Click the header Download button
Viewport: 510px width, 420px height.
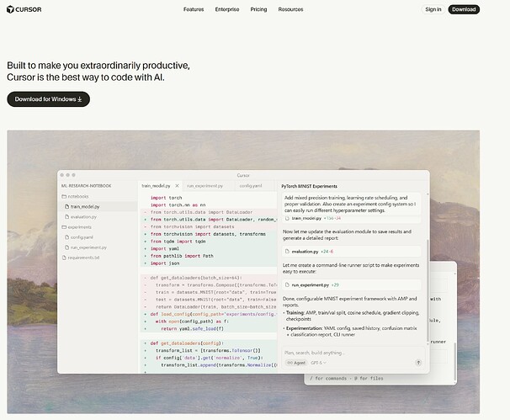pyautogui.click(x=464, y=9)
